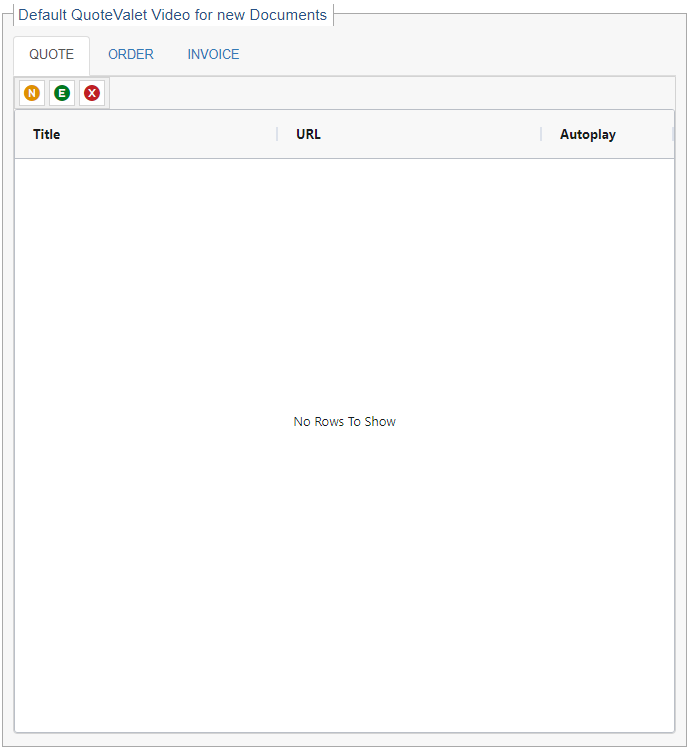The width and height of the screenshot is (688, 748).
Task: Open the INVOICE tab
Action: coord(213,54)
